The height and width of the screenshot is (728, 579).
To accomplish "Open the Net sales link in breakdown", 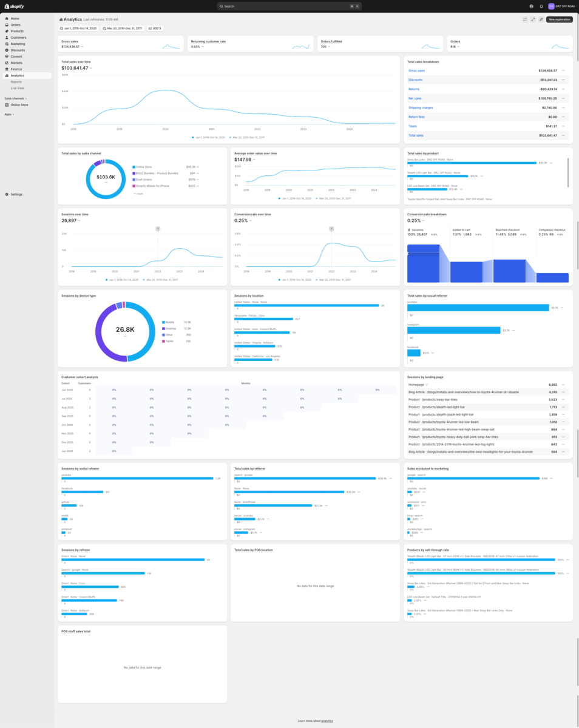I will click(x=415, y=98).
